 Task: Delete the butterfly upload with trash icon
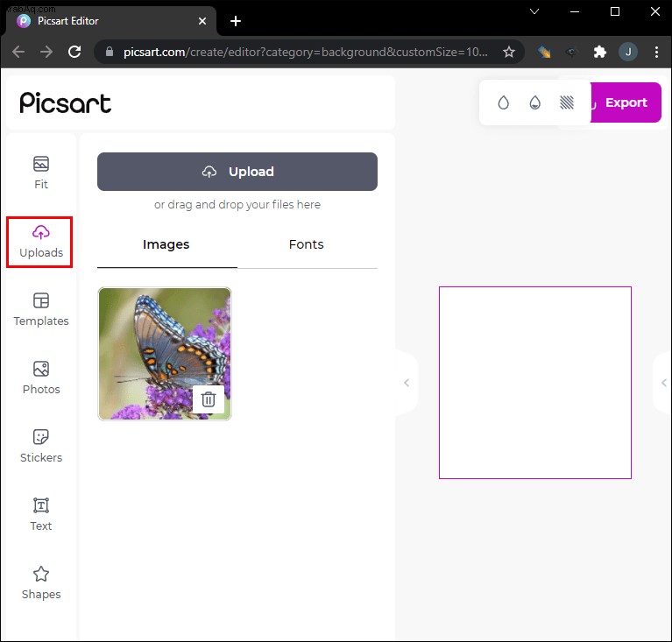click(209, 399)
